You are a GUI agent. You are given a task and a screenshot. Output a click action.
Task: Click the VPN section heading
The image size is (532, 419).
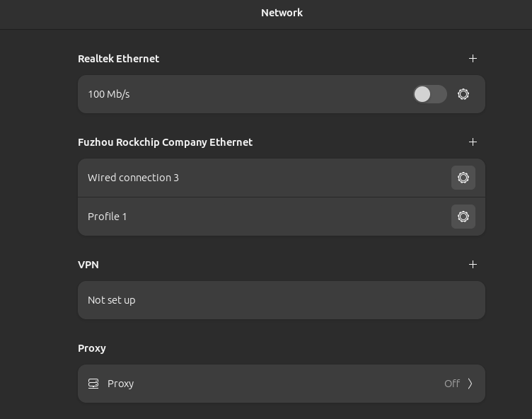[88, 265]
